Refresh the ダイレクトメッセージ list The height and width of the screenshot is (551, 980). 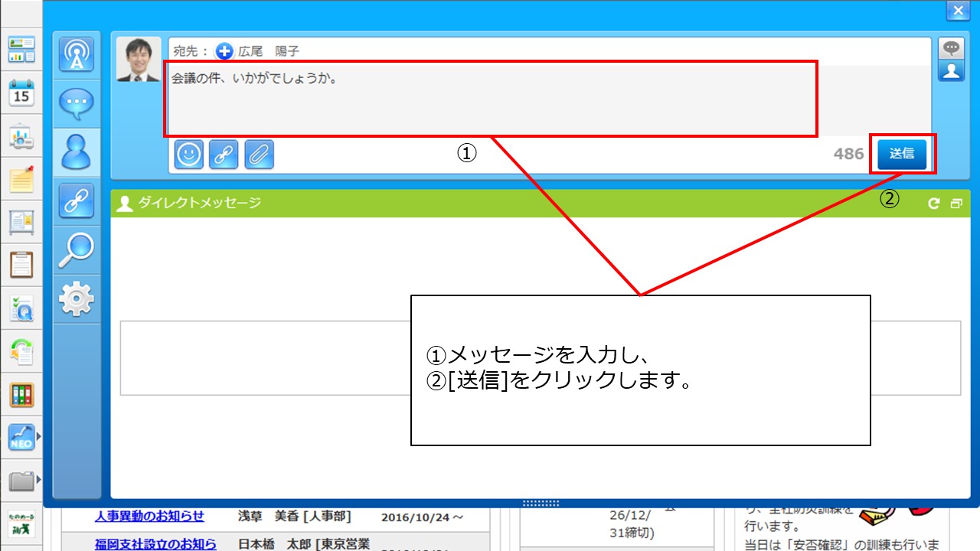pyautogui.click(x=933, y=204)
